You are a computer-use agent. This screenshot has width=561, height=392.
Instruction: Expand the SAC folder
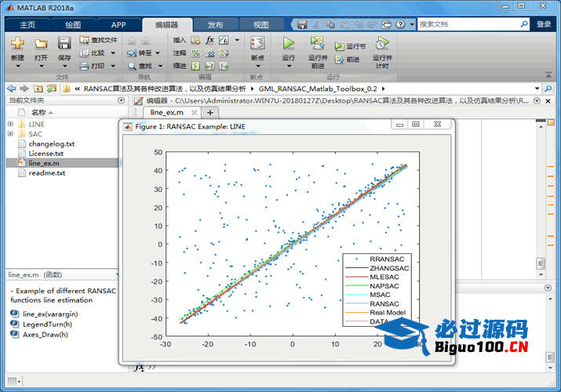[10, 133]
